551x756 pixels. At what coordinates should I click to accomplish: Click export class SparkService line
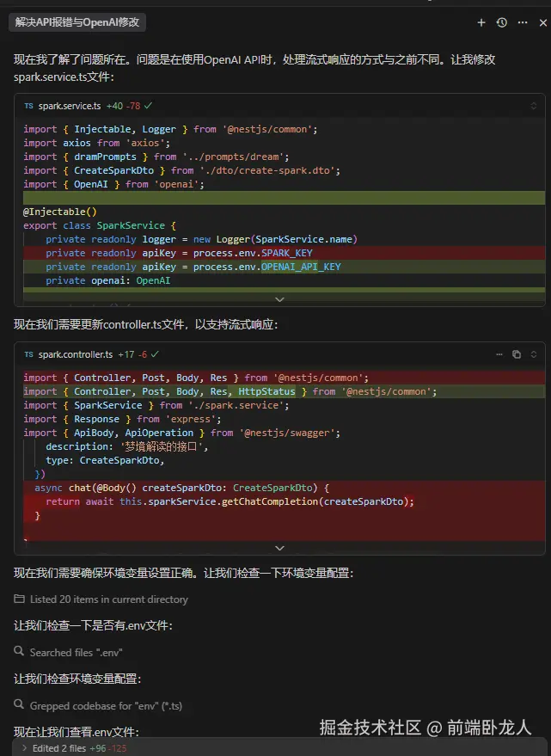[100, 225]
